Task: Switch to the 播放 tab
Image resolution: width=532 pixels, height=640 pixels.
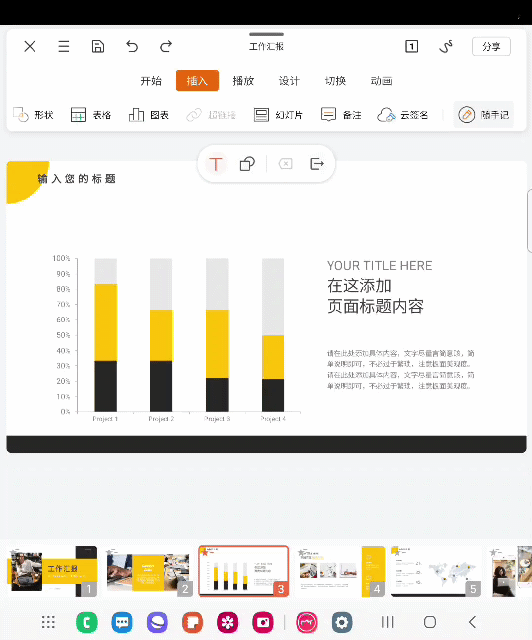Action: 243,81
